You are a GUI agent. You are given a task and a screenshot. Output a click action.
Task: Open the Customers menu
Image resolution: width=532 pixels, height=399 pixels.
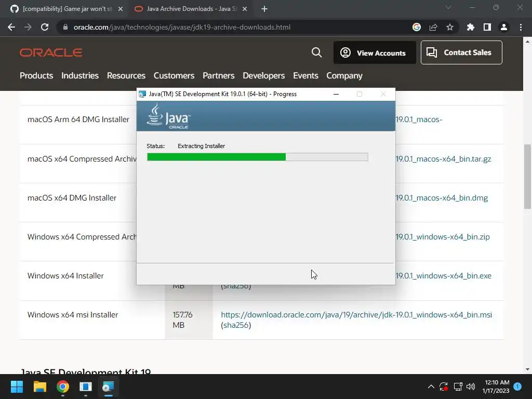[174, 75]
